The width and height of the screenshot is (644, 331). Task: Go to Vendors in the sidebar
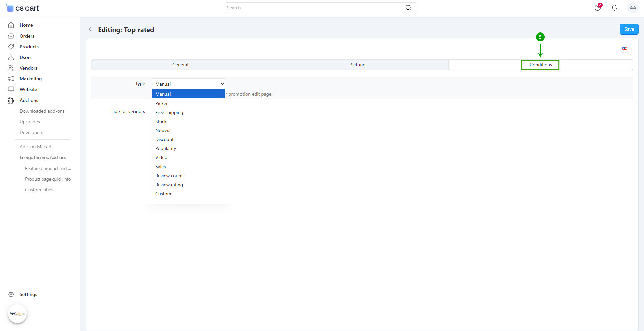[x=28, y=68]
